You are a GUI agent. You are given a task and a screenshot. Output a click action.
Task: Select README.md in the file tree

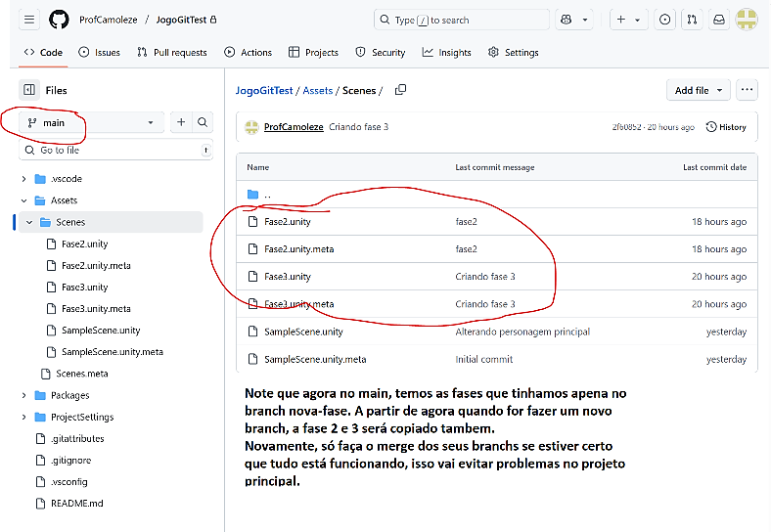point(76,504)
